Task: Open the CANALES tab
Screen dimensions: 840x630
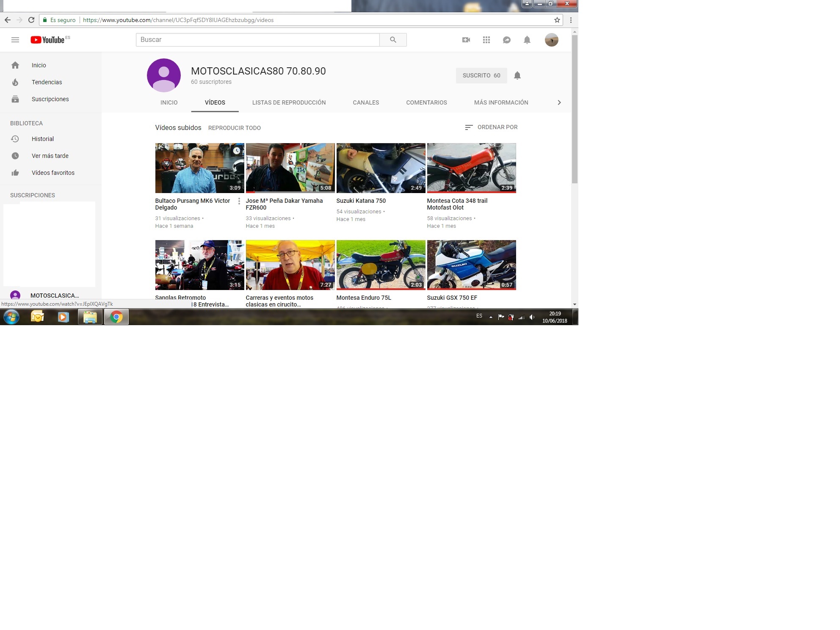Action: pyautogui.click(x=366, y=102)
